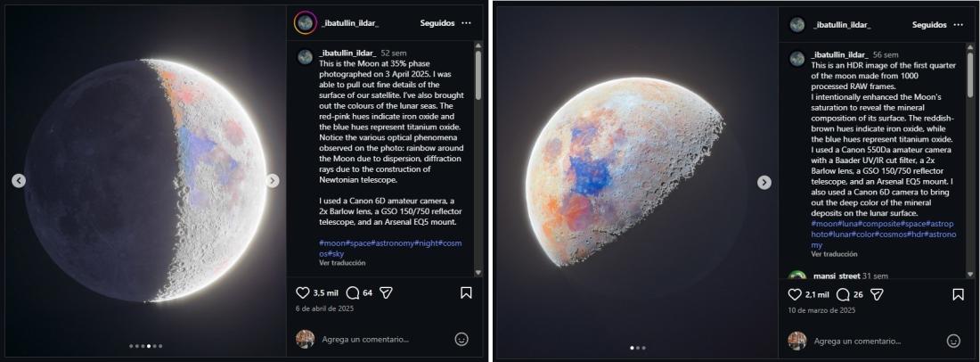This screenshot has width=980, height=362.
Task: Like the April 2025 moon post
Action: tap(303, 292)
